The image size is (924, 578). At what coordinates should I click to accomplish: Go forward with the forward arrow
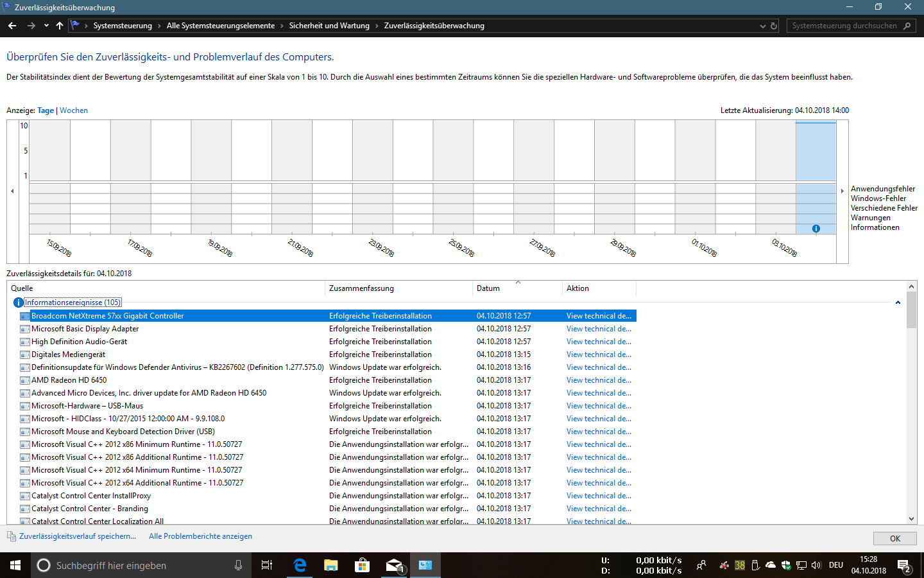pos(31,26)
